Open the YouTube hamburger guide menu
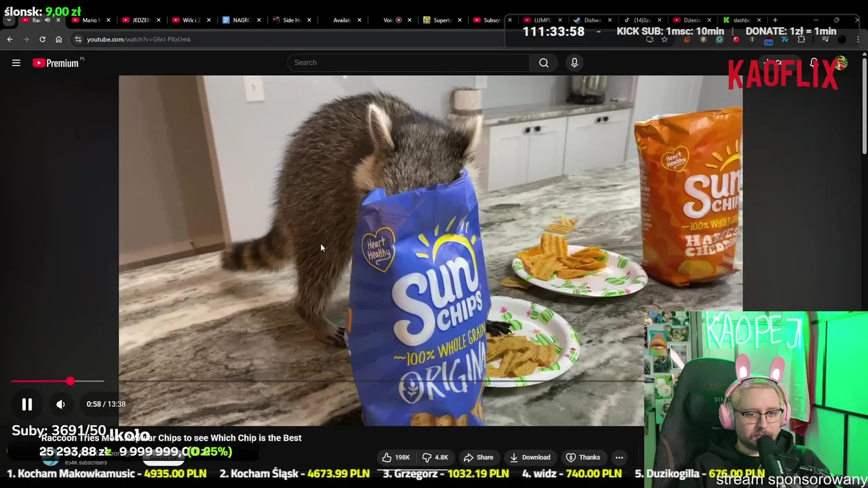 [x=16, y=63]
